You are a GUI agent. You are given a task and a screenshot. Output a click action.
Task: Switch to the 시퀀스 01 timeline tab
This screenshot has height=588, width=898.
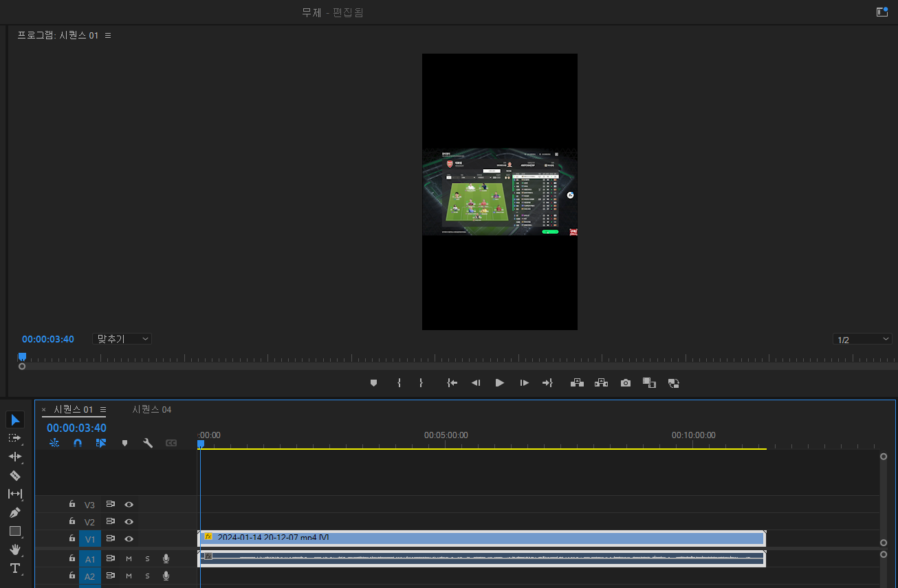(x=74, y=409)
